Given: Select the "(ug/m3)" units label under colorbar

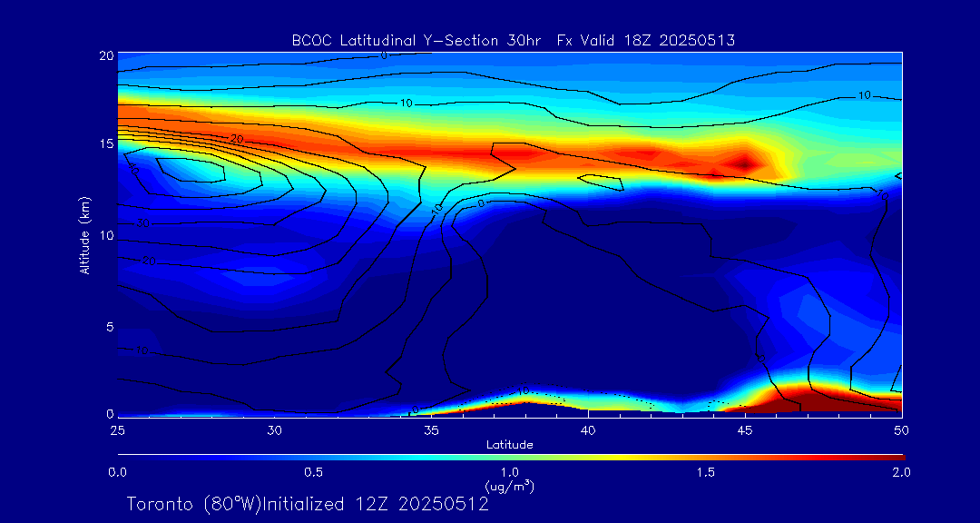Looking at the screenshot, I should [509, 486].
